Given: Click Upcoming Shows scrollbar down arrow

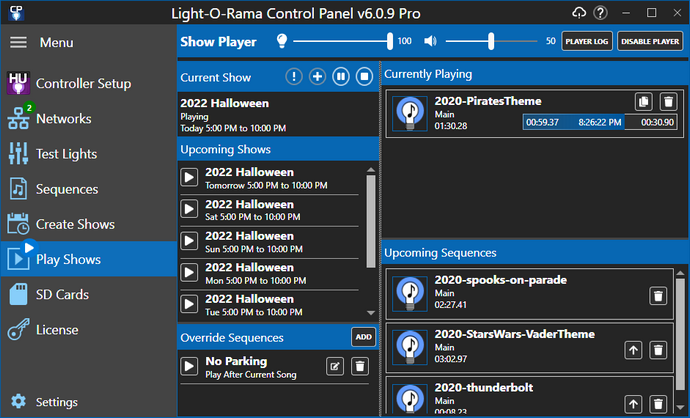Looking at the screenshot, I should pos(371,313).
